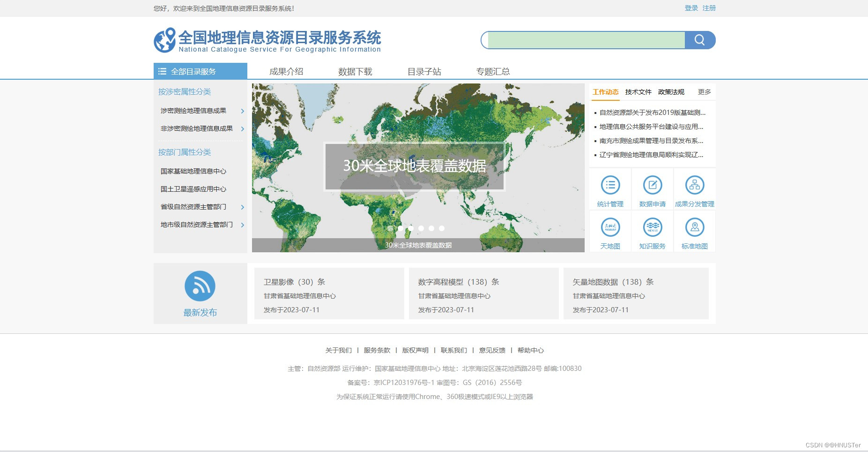This screenshot has width=868, height=452.
Task: Click the 服务条款 footer link
Action: (x=377, y=350)
